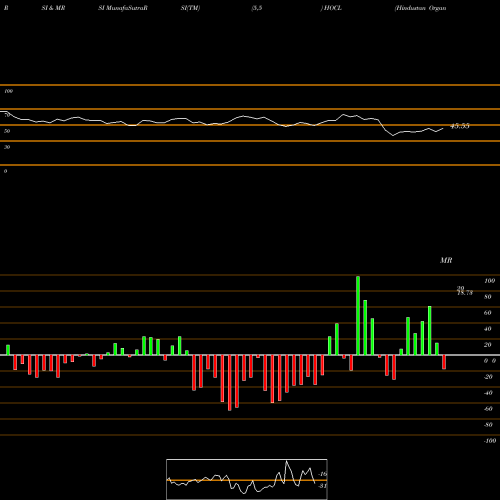Click the RSI value label 45.55
The image size is (500, 500).
pyautogui.click(x=460, y=126)
